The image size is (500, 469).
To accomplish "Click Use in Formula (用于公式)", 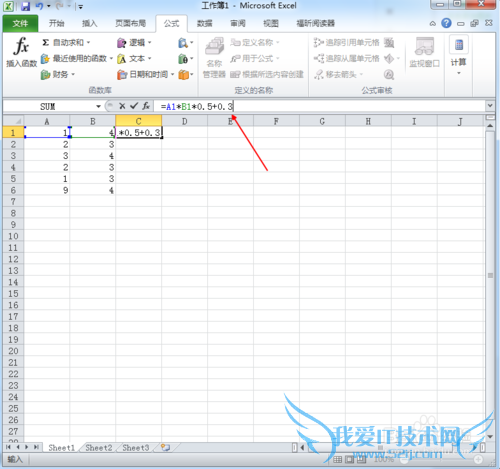I will click(254, 59).
